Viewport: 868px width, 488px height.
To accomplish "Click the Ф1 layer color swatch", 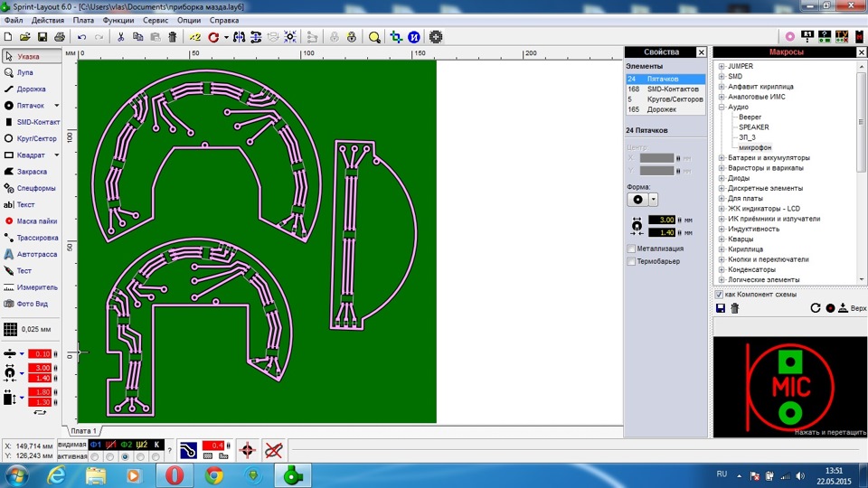I will 96,445.
